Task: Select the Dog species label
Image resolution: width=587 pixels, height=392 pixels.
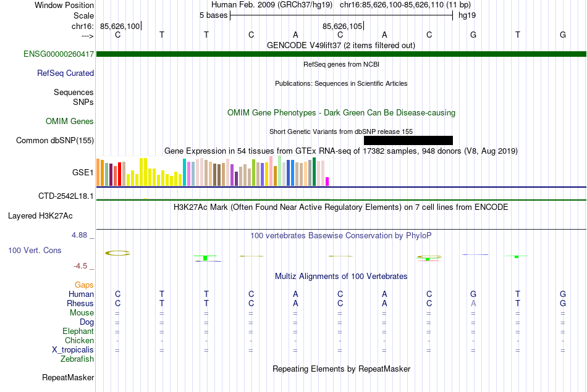Action: 87,322
